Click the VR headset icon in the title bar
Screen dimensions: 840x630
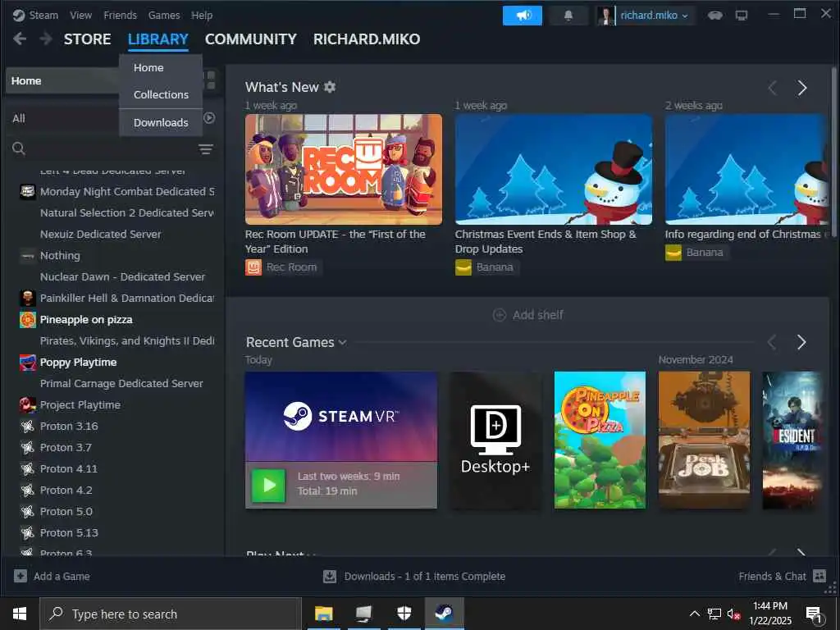pyautogui.click(x=715, y=16)
